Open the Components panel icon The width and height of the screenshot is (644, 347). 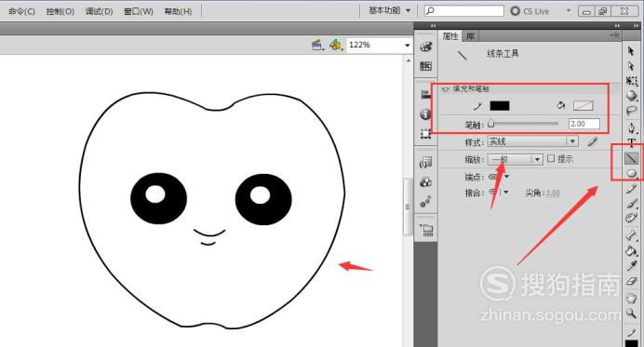click(x=426, y=182)
